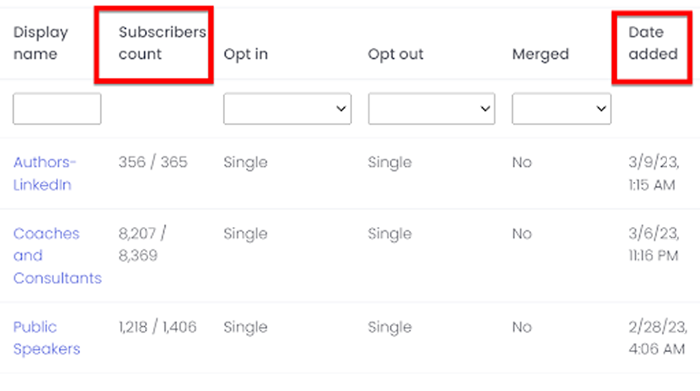This screenshot has height=391, width=700.
Task: Click the Display name column header
Action: coord(41,43)
